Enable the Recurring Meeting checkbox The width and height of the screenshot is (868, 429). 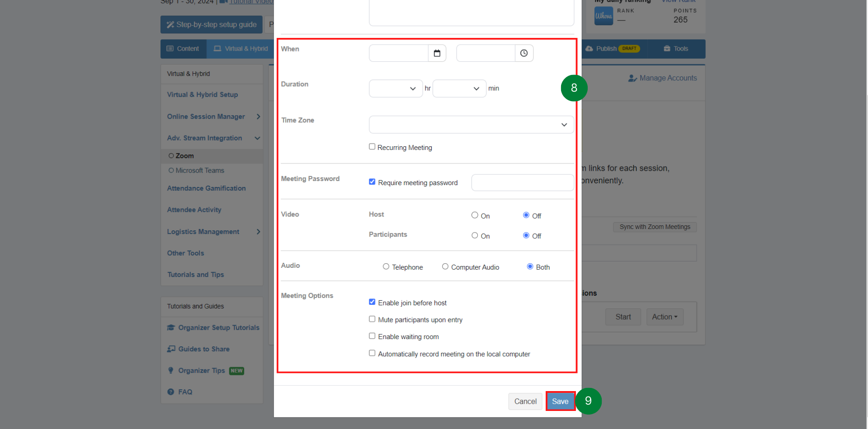[372, 147]
